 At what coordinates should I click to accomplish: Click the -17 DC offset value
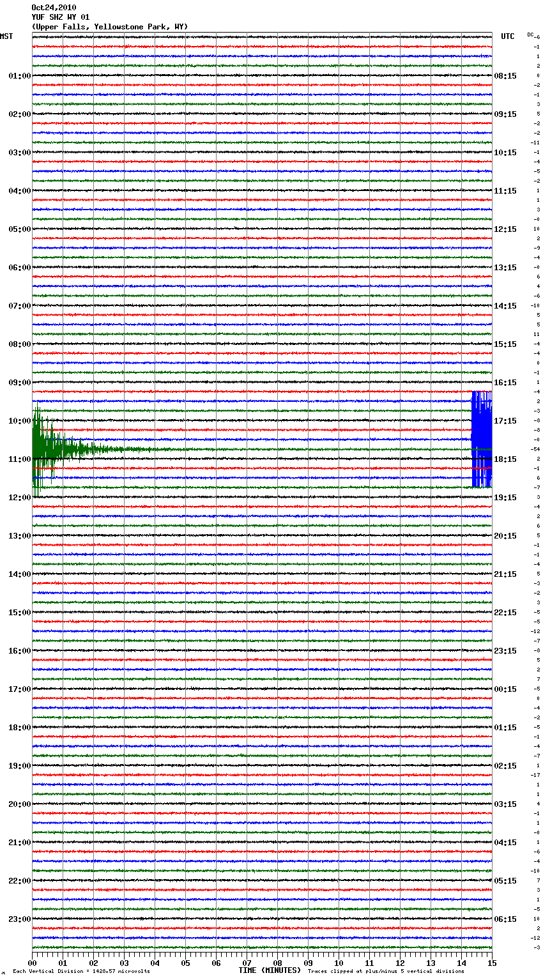coord(535,775)
